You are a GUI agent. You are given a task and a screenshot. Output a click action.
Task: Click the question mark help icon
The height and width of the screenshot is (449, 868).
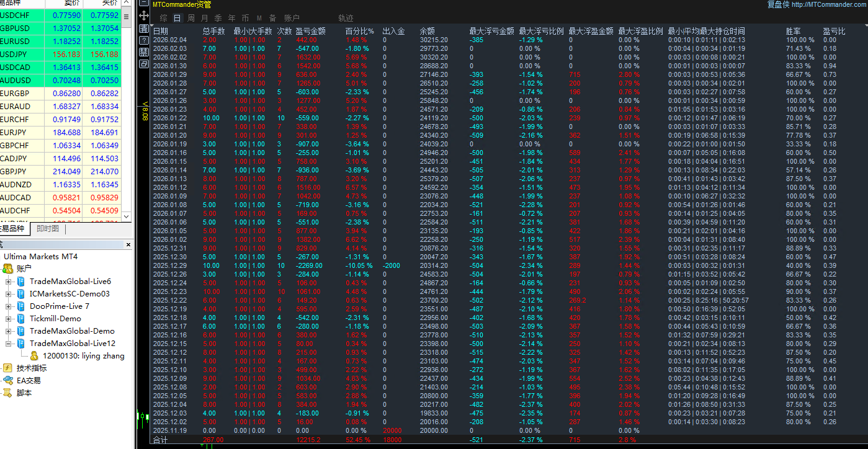(144, 40)
